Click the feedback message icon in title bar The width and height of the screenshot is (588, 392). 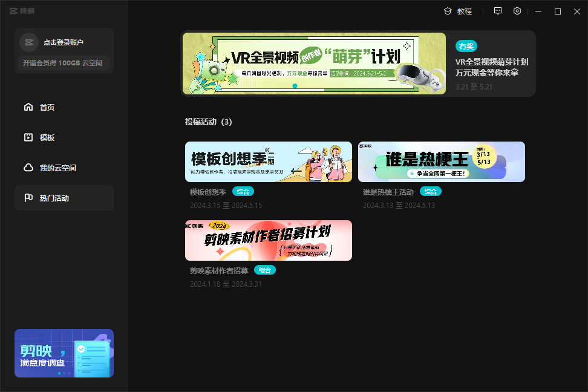pyautogui.click(x=498, y=11)
